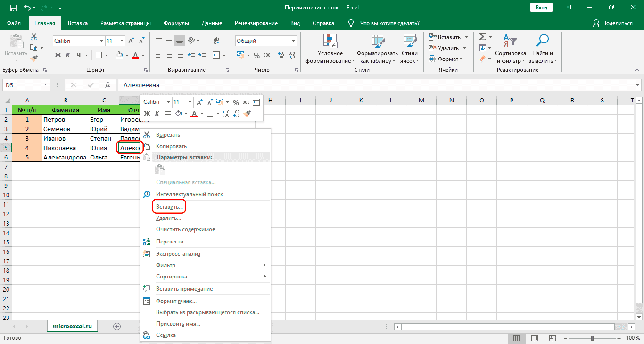This screenshot has width=644, height=344.
Task: Click the Format Painter brush in the ribbon clipboard group
Action: pyautogui.click(x=34, y=59)
